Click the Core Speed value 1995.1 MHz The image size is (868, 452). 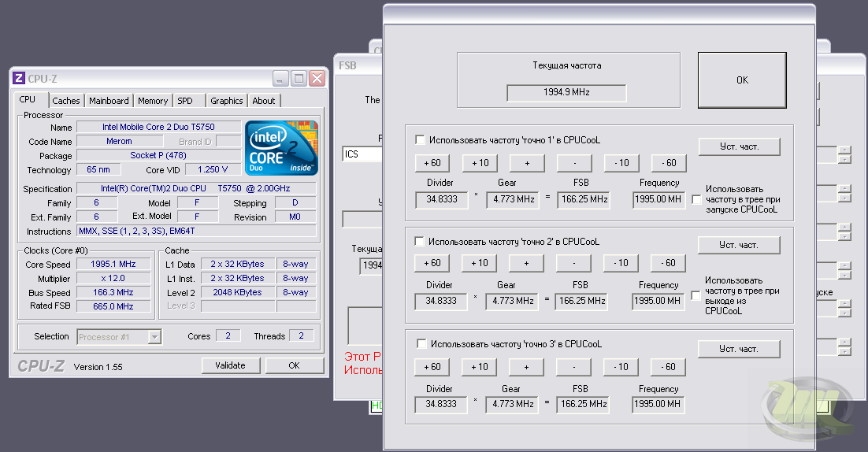pyautogui.click(x=113, y=265)
